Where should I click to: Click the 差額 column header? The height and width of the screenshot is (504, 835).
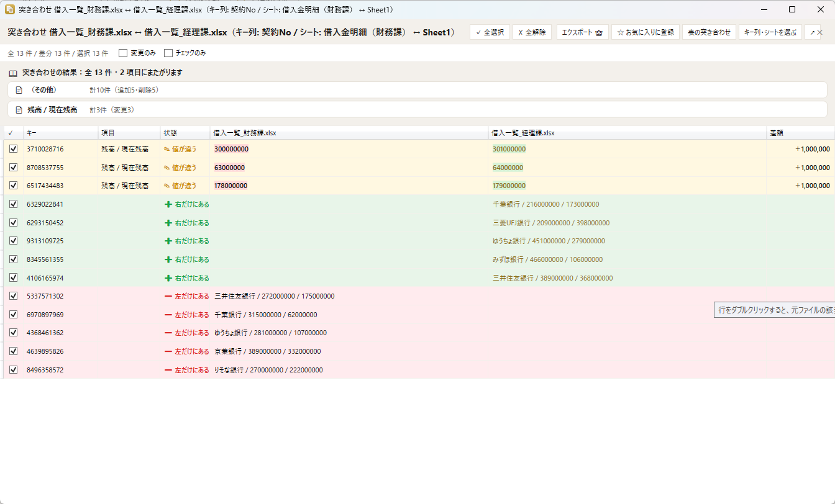[801, 133]
